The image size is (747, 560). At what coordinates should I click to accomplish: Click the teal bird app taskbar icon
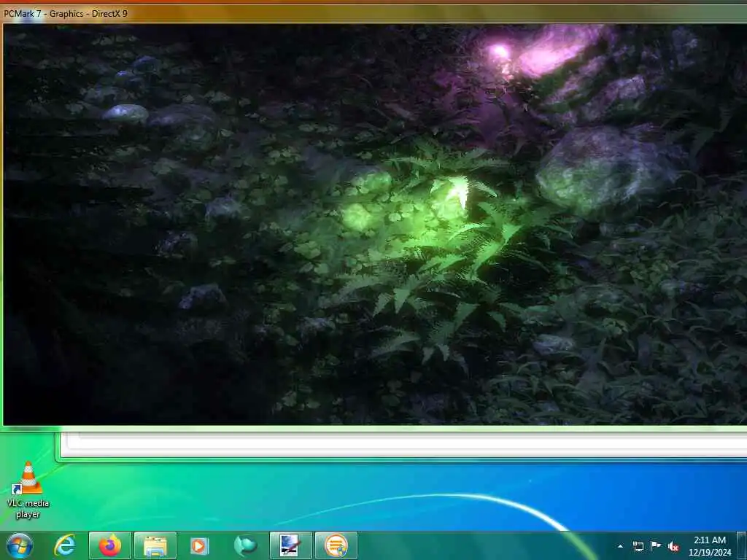[x=245, y=545]
